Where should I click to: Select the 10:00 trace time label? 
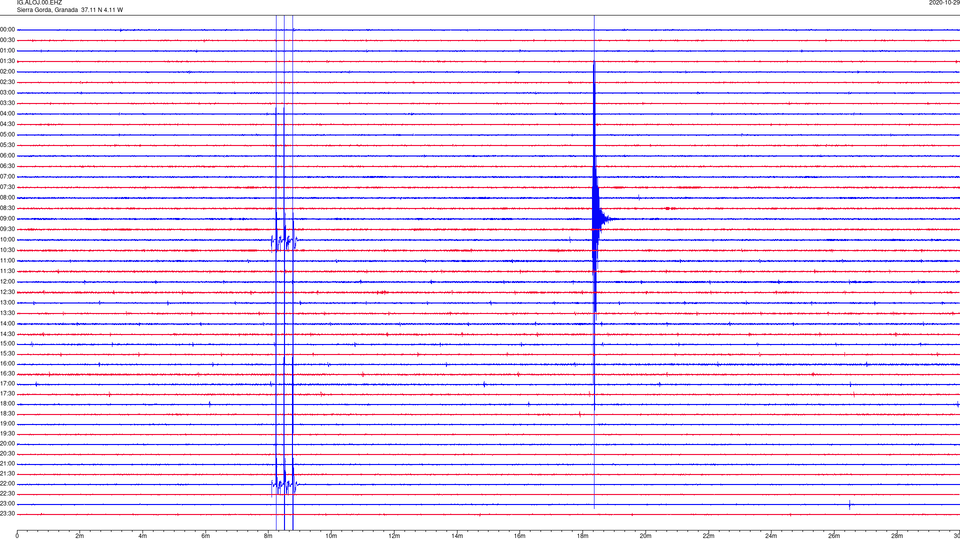click(x=8, y=239)
